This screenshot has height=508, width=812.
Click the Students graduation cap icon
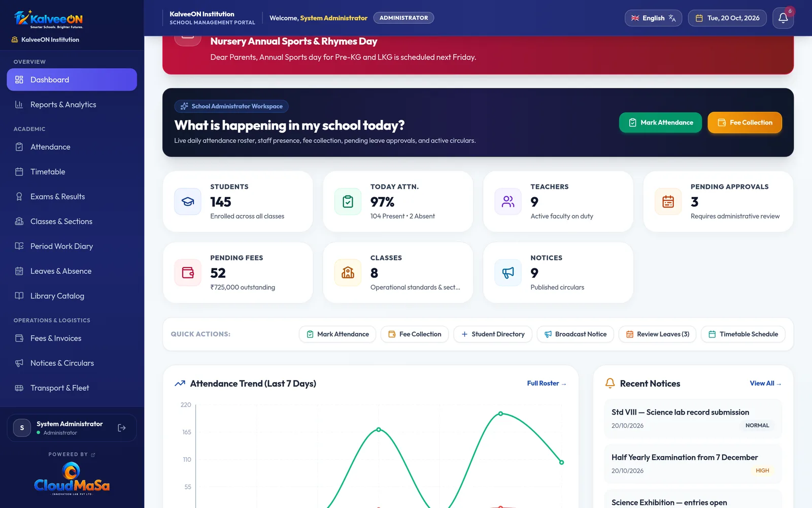click(188, 201)
